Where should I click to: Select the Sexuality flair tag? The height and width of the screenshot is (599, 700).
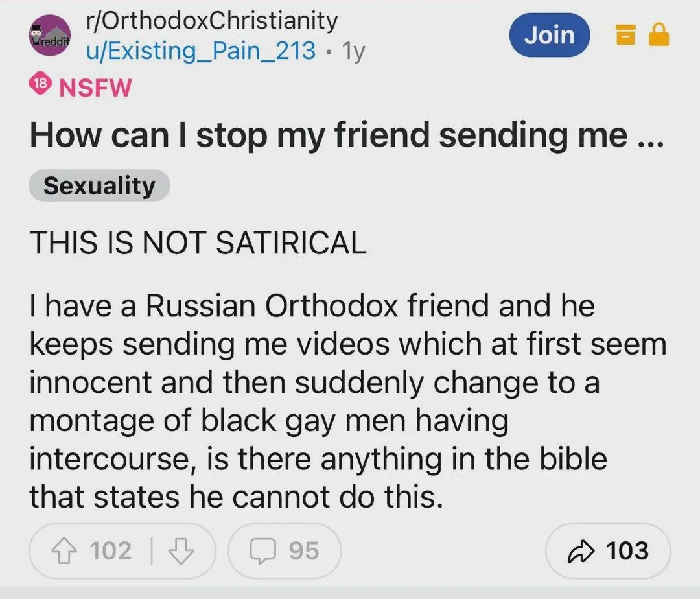click(99, 186)
